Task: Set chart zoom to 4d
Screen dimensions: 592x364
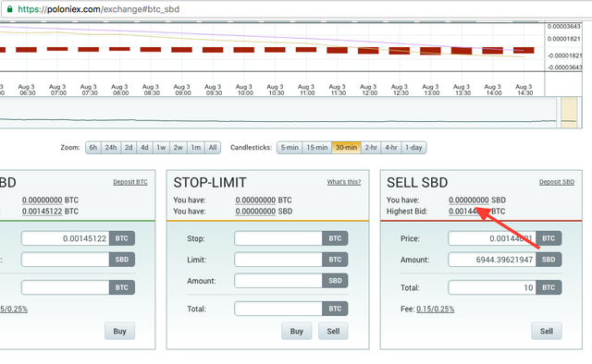Action: pos(144,148)
